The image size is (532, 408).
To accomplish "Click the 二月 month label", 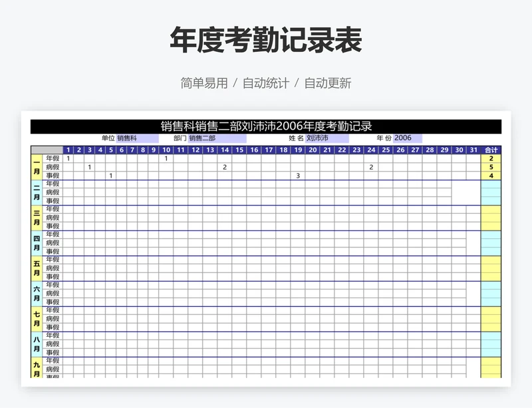I will 37,192.
